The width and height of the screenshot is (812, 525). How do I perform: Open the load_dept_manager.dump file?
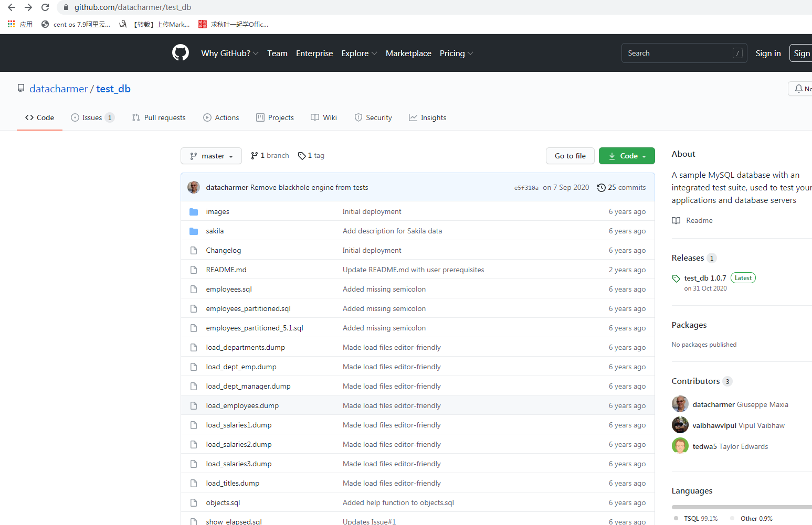pyautogui.click(x=248, y=387)
